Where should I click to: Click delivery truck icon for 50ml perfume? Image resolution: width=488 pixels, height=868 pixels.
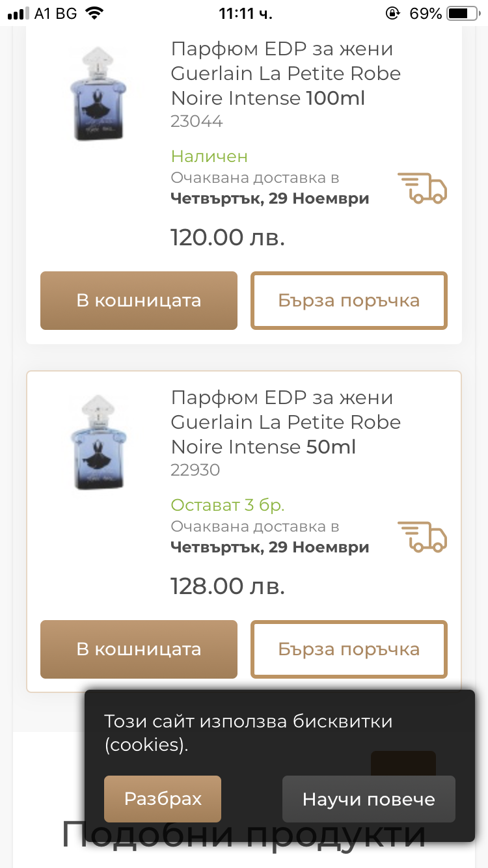click(422, 537)
